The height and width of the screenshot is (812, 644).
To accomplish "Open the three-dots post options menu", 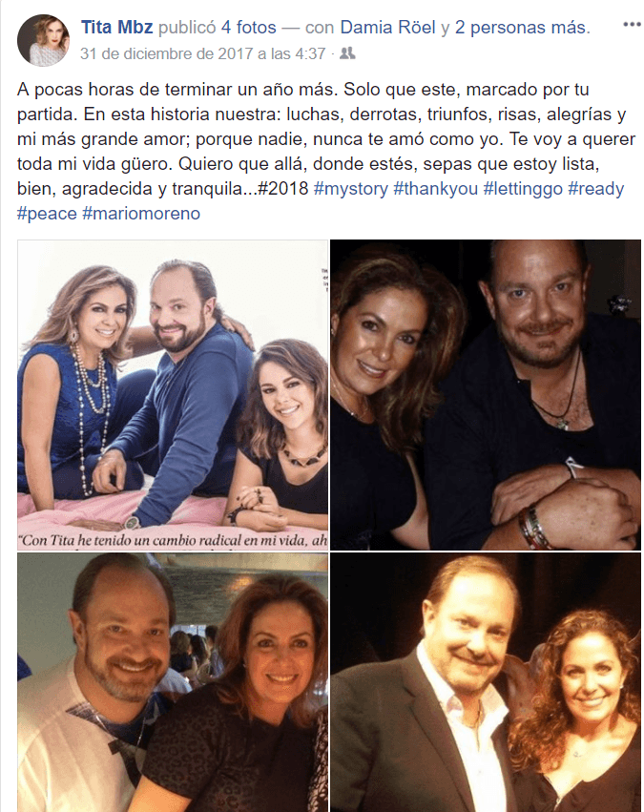I will (631, 25).
